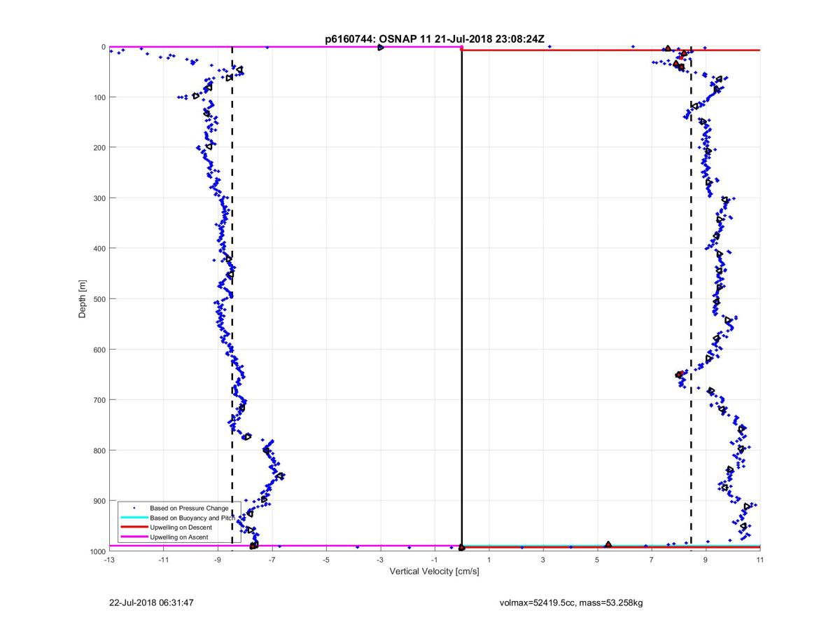Screen dimensions: 840x620
Task: Click black triangle marker near -3 cm/s at surface
Action: pos(380,47)
